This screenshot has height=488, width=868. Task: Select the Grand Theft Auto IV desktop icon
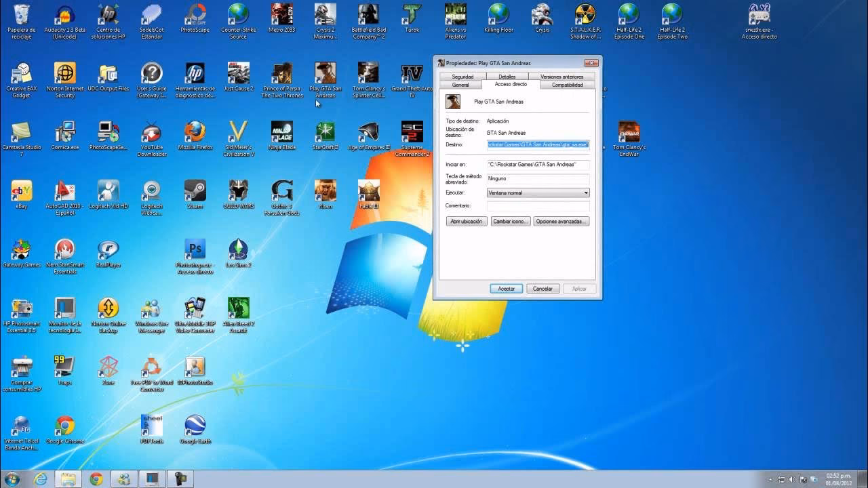[x=412, y=80]
